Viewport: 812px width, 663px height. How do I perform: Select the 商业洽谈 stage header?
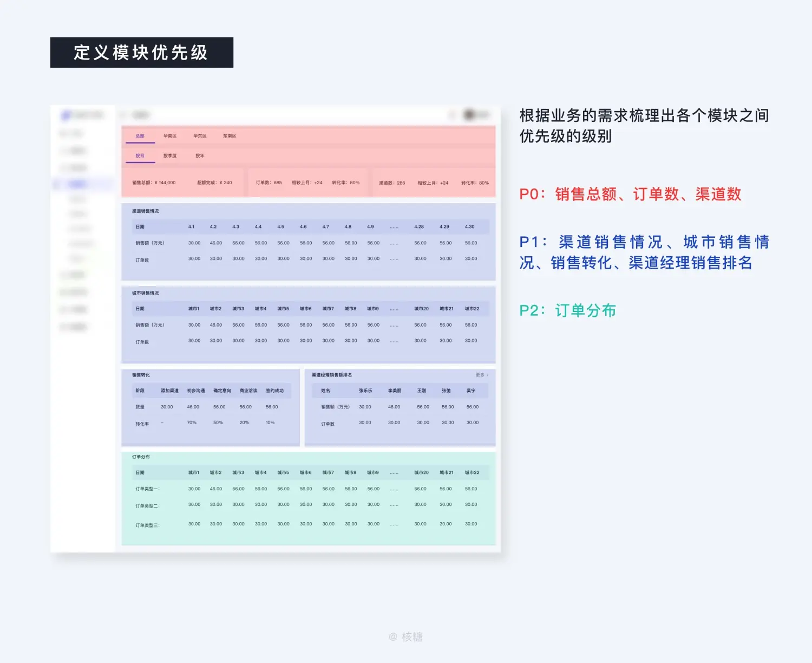[248, 391]
